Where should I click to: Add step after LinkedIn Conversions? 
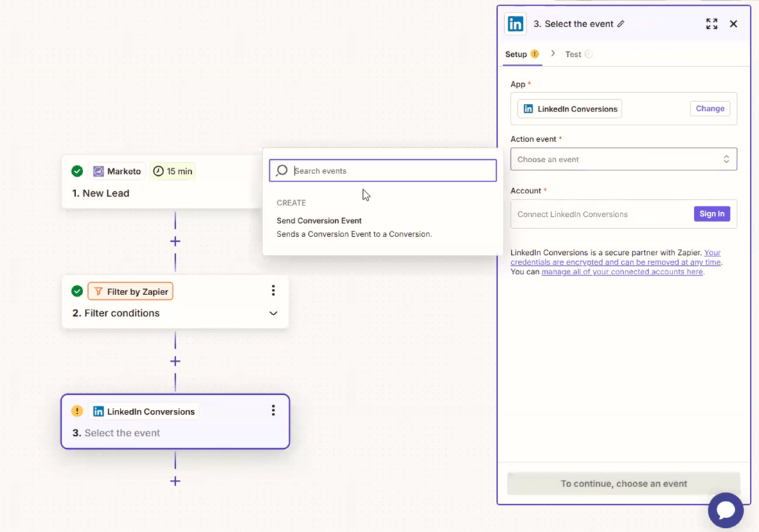175,481
